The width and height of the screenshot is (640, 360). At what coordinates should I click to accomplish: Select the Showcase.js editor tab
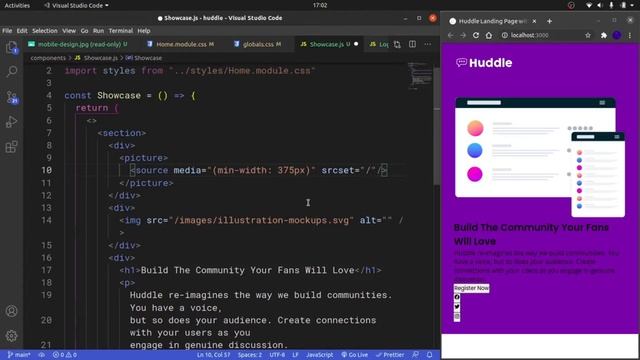tap(328, 44)
